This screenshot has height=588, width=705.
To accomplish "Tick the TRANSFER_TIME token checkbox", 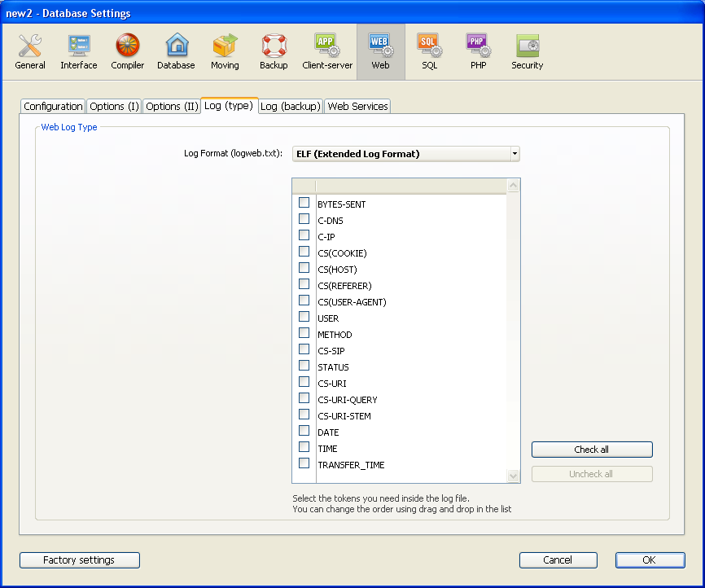I will 304,463.
